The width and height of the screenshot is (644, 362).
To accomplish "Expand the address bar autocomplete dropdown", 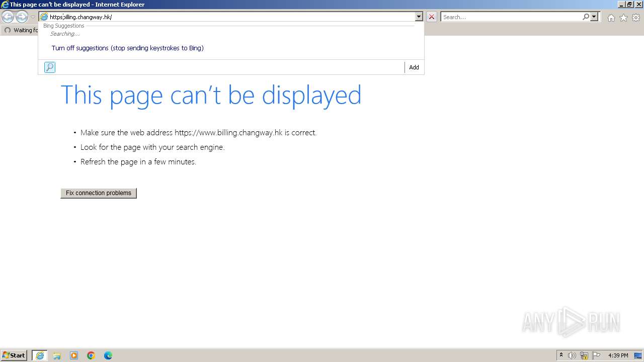I will point(419,17).
